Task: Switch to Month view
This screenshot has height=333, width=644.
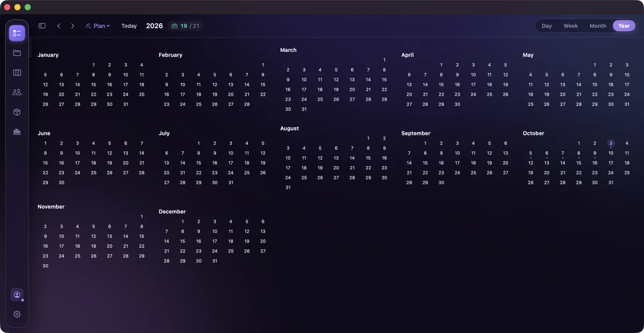Action: click(x=598, y=26)
